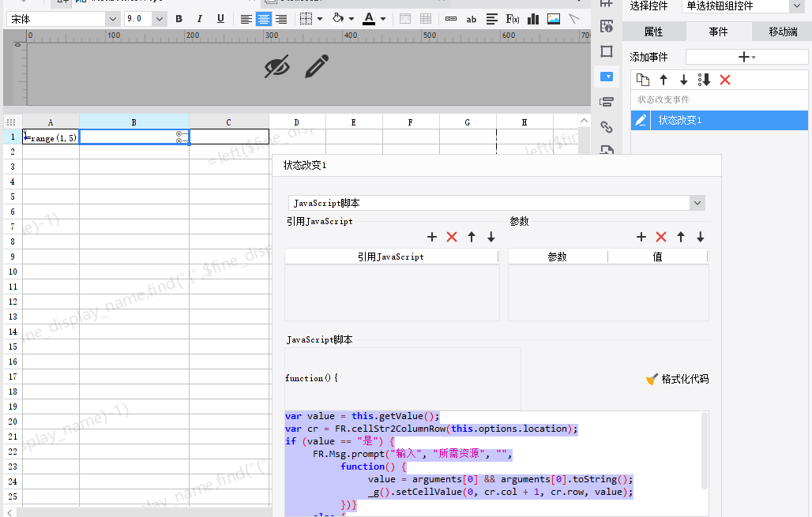
Task: Insert chart element icon
Action: pos(533,19)
